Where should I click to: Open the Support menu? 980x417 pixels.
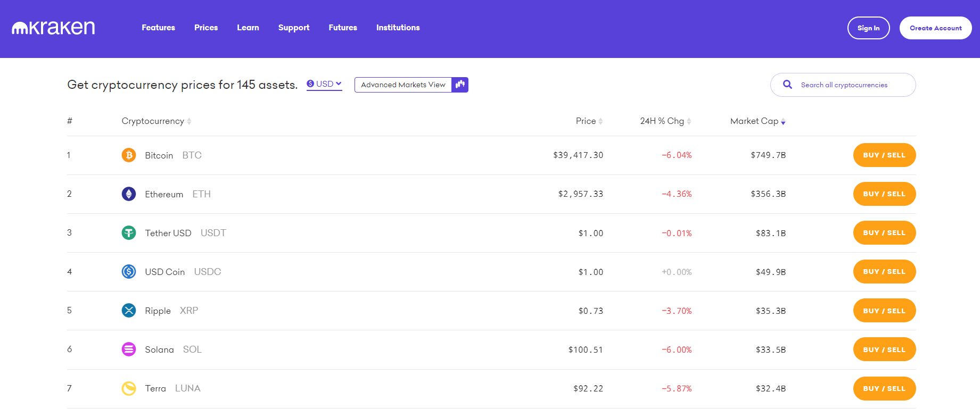pyautogui.click(x=294, y=28)
